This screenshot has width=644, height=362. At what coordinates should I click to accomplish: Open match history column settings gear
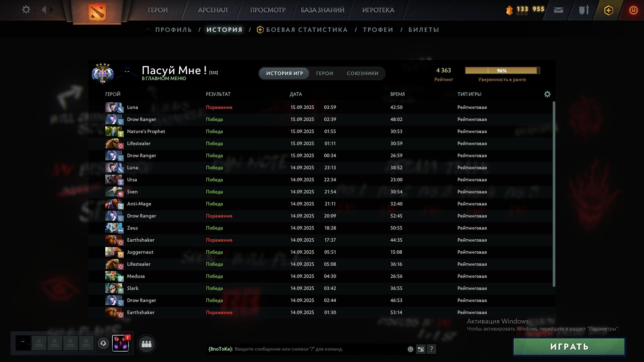pyautogui.click(x=547, y=94)
